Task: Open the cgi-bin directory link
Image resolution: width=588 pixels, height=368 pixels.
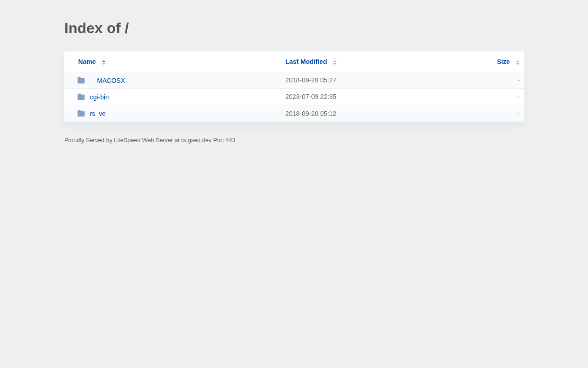Action: coord(99,97)
